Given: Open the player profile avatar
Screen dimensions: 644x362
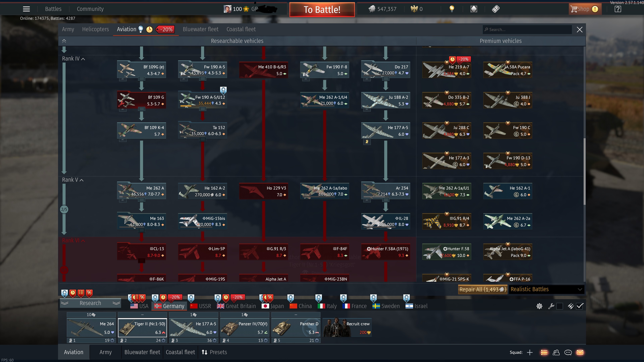Looking at the screenshot, I should [227, 9].
